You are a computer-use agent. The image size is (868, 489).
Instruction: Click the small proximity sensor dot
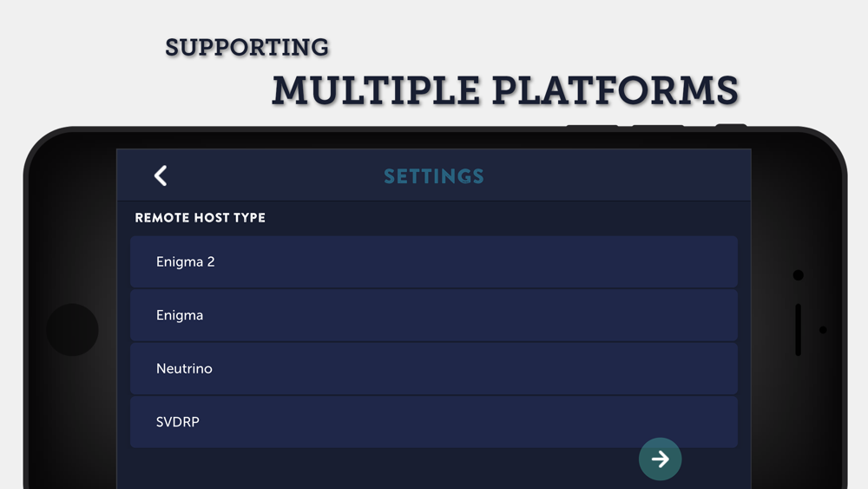pyautogui.click(x=823, y=330)
